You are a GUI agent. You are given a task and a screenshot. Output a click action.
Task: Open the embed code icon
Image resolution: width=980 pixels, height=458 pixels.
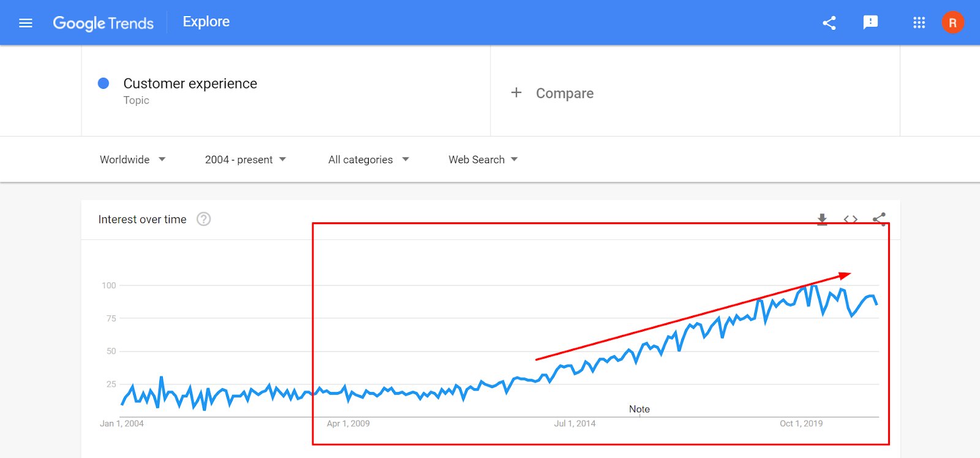click(850, 219)
